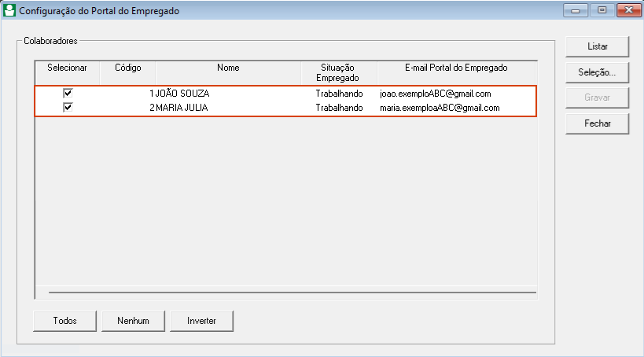The image size is (644, 357).
Task: Invert the selection with Inverter
Action: click(201, 321)
